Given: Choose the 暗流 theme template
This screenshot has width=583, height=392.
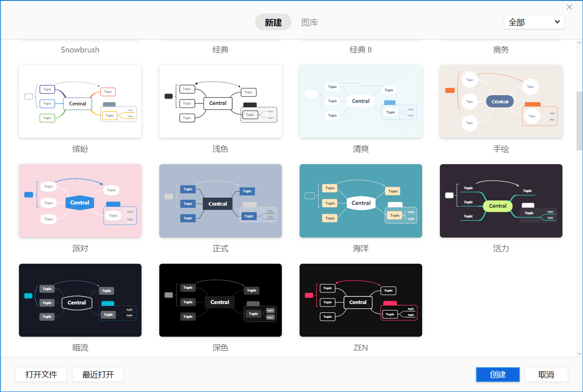Looking at the screenshot, I should click(80, 300).
